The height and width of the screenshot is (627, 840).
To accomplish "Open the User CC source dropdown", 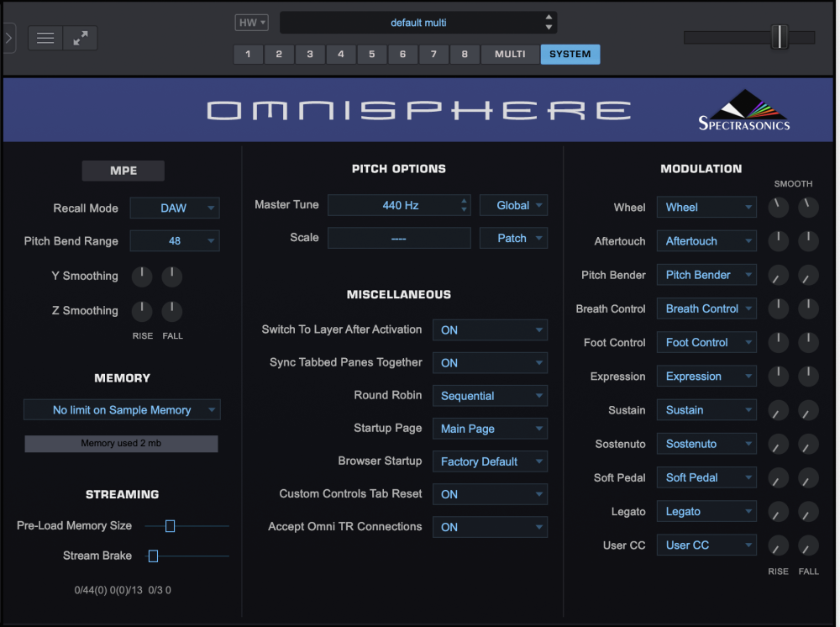I will tap(706, 545).
